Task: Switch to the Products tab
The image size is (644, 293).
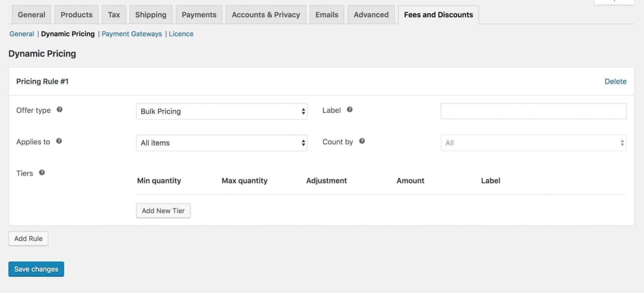Action: pyautogui.click(x=76, y=15)
